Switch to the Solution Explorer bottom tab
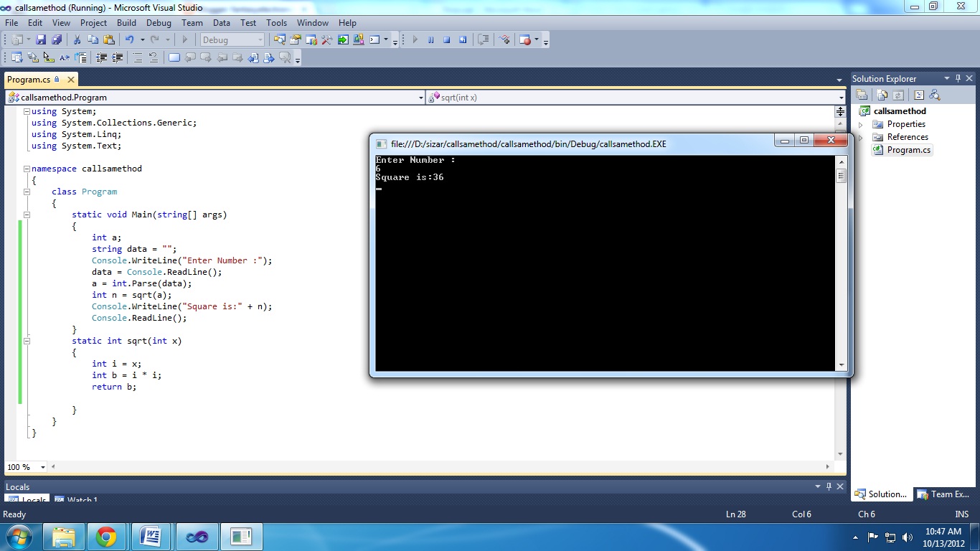Screen dimensions: 980x551 (881, 494)
